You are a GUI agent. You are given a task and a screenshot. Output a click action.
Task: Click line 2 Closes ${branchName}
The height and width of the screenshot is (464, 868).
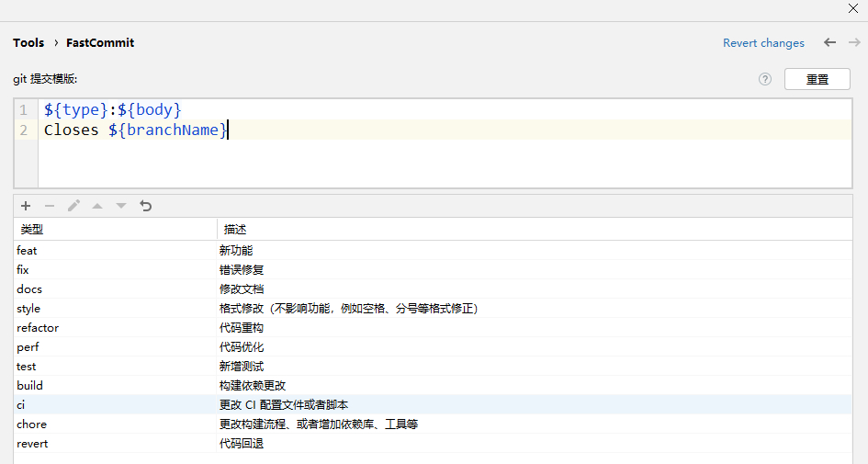coord(136,130)
